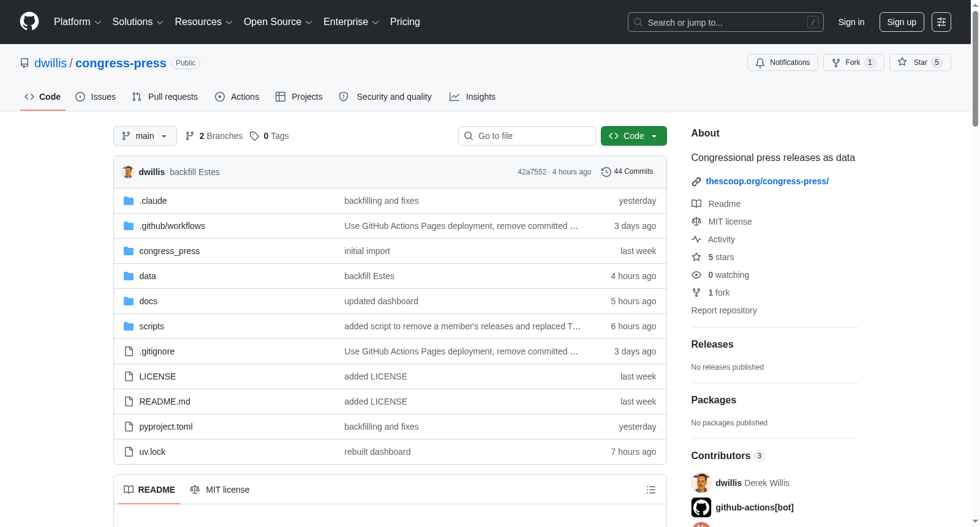Switch to the Actions tab
This screenshot has height=527, width=980.
click(x=237, y=97)
